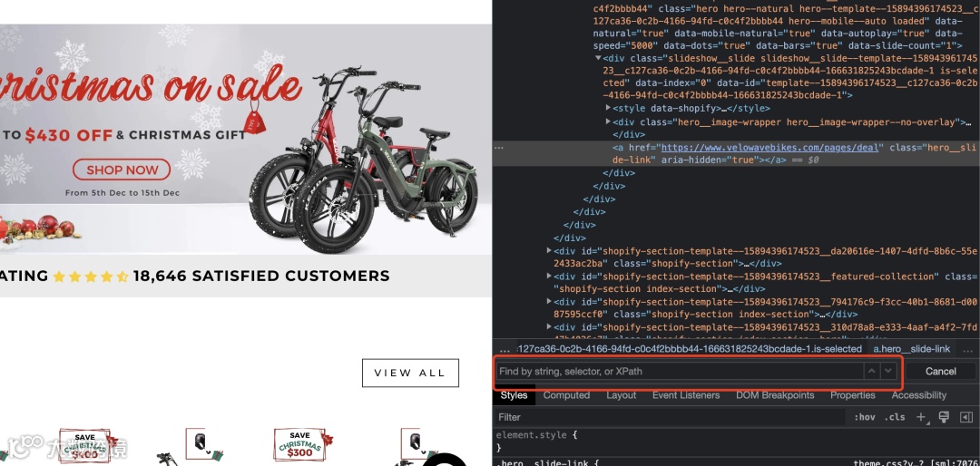Click Cancel to close the search bar

click(941, 371)
